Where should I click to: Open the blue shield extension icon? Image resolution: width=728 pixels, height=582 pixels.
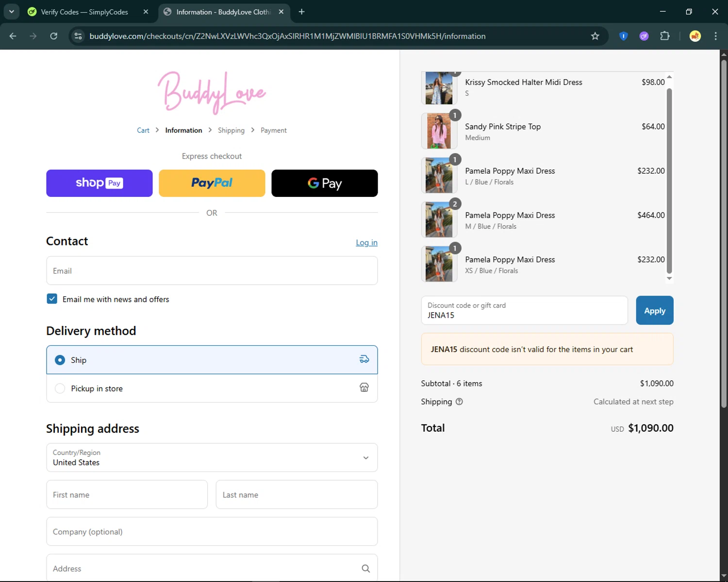coord(624,36)
